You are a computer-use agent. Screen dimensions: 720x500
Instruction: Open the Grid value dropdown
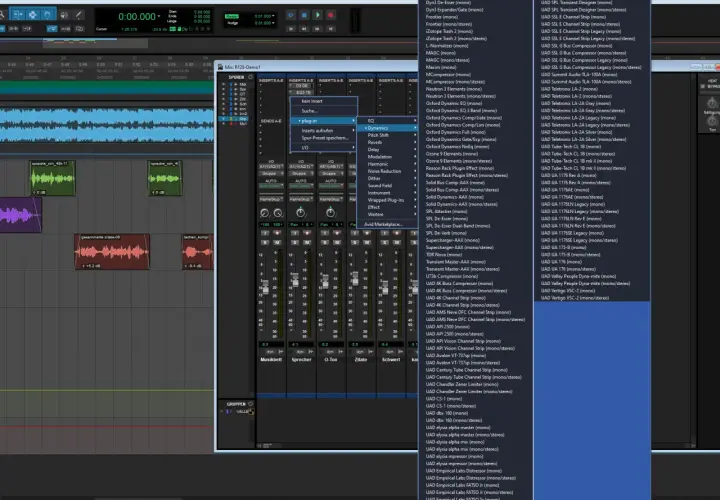tap(273, 16)
